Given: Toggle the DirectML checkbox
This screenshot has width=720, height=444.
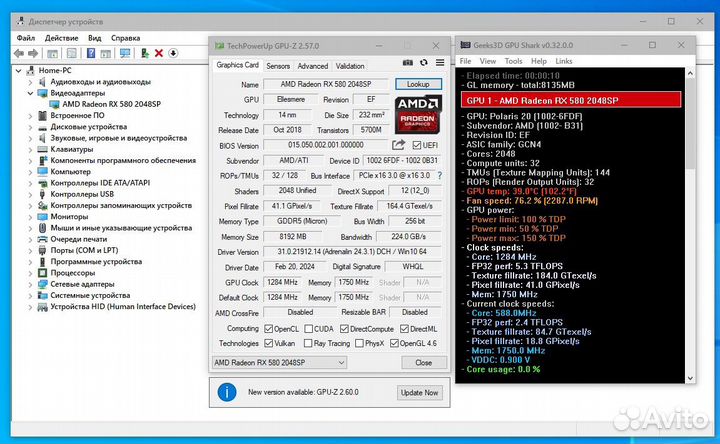Looking at the screenshot, I should pyautogui.click(x=405, y=329).
